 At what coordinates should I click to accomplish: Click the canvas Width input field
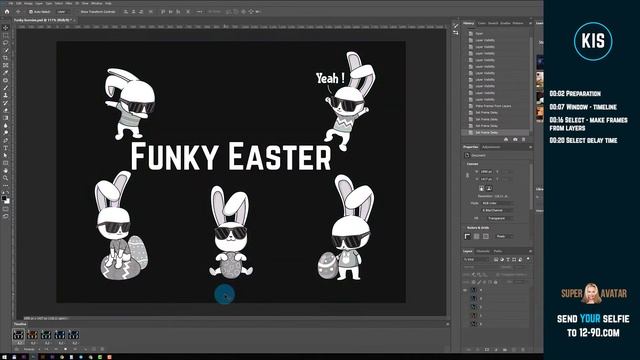(486, 172)
